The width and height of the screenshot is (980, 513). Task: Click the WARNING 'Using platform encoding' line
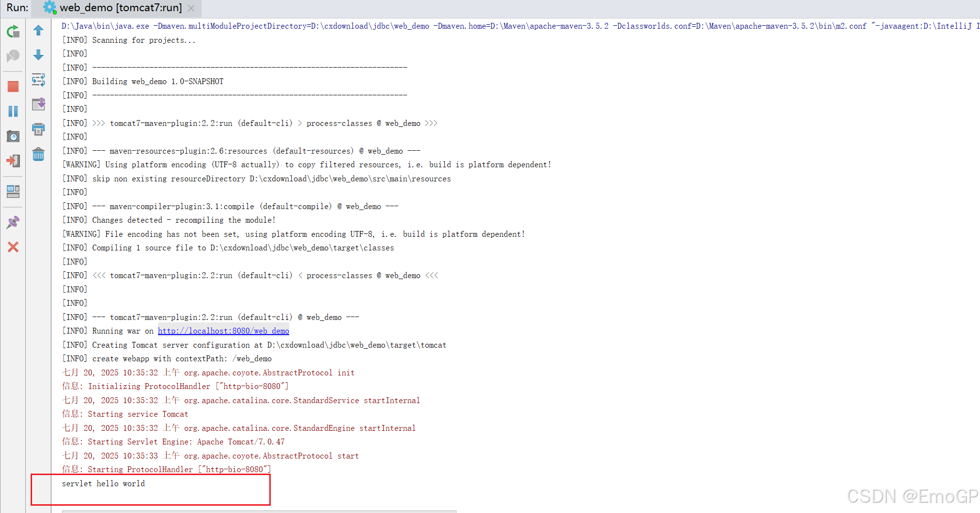click(307, 165)
